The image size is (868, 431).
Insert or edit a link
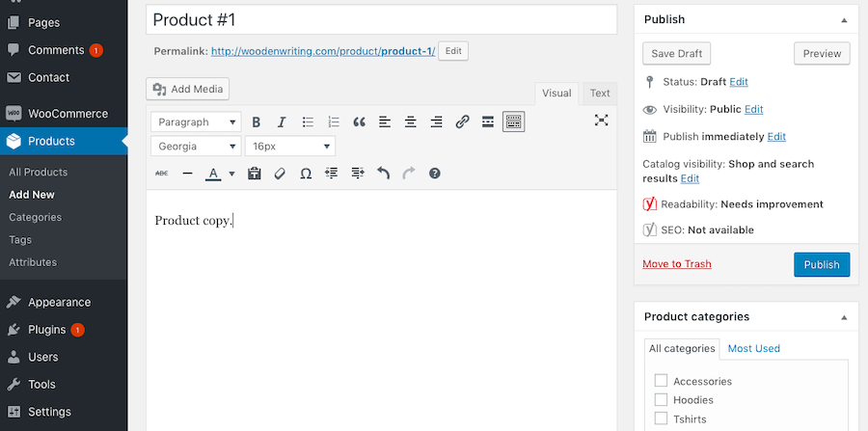click(x=462, y=121)
